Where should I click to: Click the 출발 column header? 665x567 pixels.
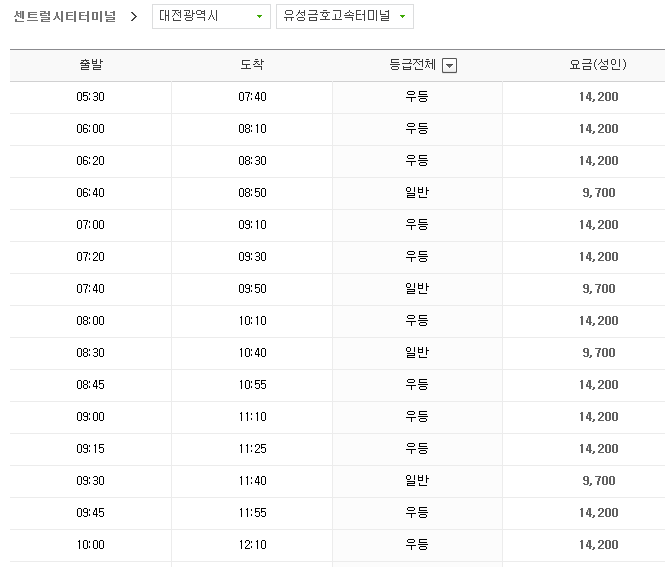coord(91,64)
